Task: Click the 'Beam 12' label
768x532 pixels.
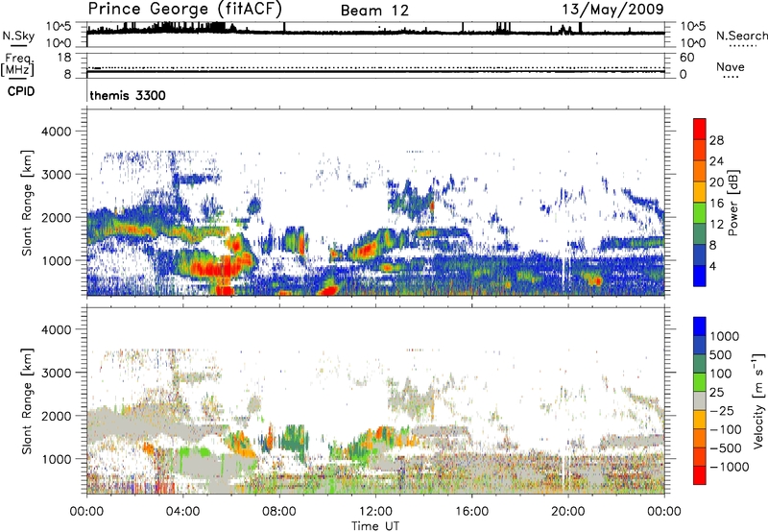Action: pos(374,11)
